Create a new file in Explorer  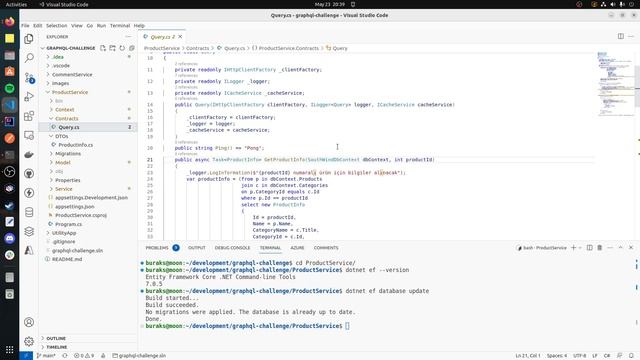pyautogui.click(x=103, y=48)
